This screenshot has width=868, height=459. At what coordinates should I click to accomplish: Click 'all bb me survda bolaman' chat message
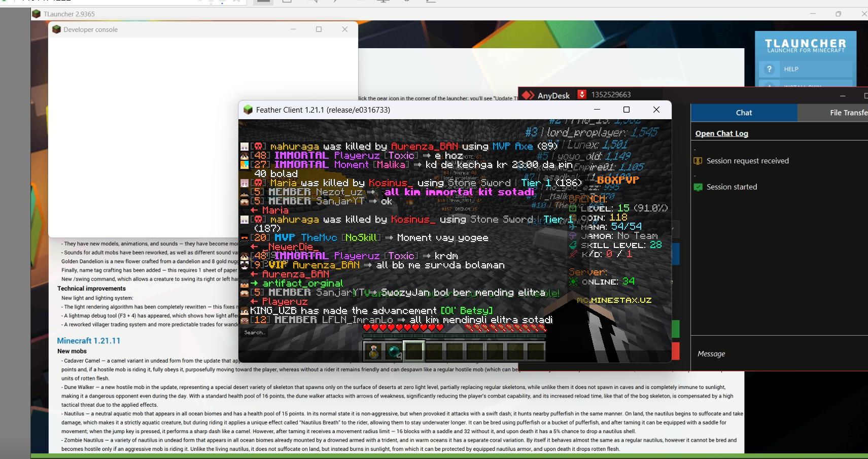pyautogui.click(x=440, y=265)
